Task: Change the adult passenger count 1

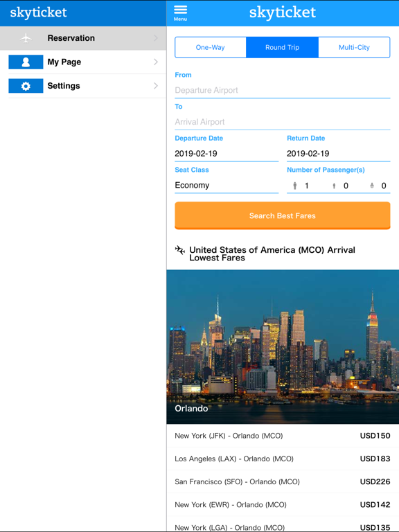Action: [x=307, y=186]
